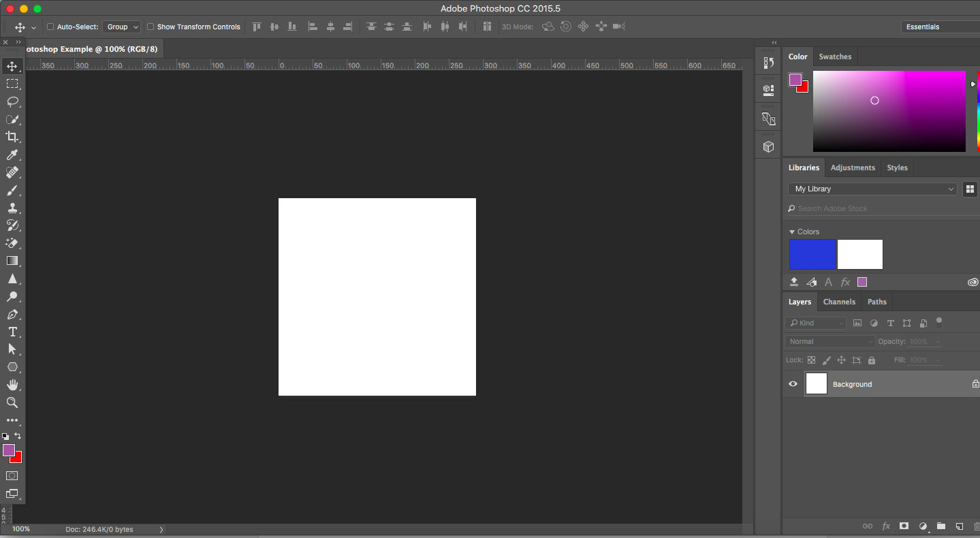The height and width of the screenshot is (538, 980).
Task: Toggle filter for pixel layers
Action: 857,323
